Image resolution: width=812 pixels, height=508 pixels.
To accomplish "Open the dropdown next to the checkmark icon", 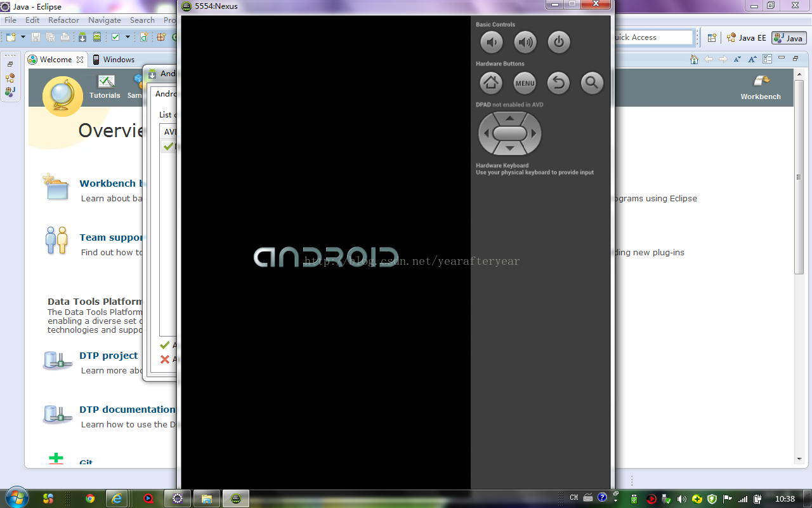I will click(128, 37).
